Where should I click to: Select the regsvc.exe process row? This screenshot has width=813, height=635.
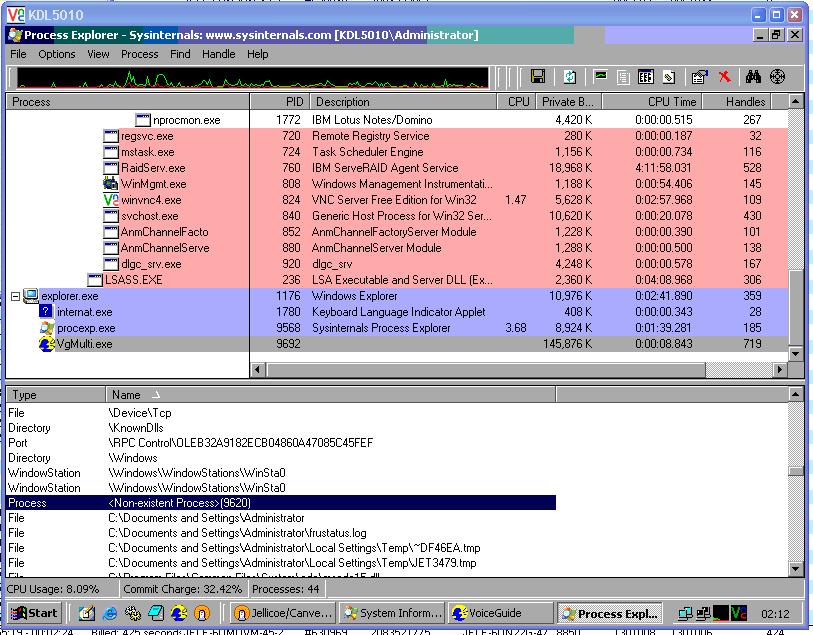(397, 136)
